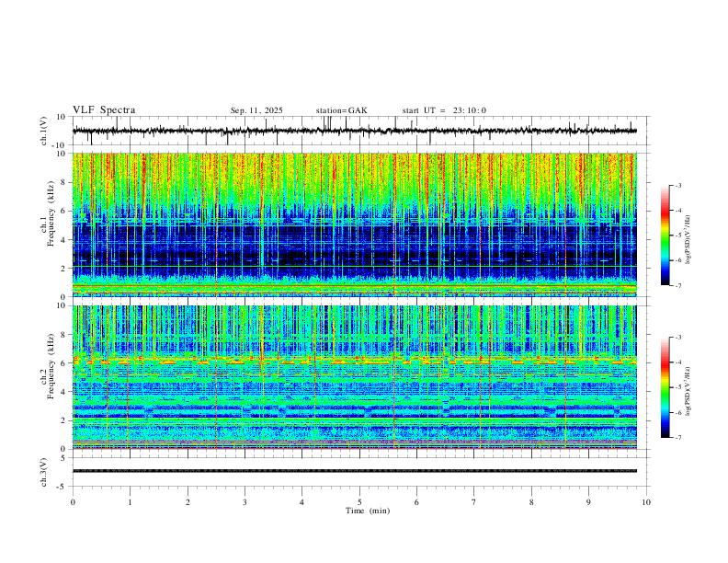Click the "-3" label on ch.1 colorbar

click(x=678, y=185)
